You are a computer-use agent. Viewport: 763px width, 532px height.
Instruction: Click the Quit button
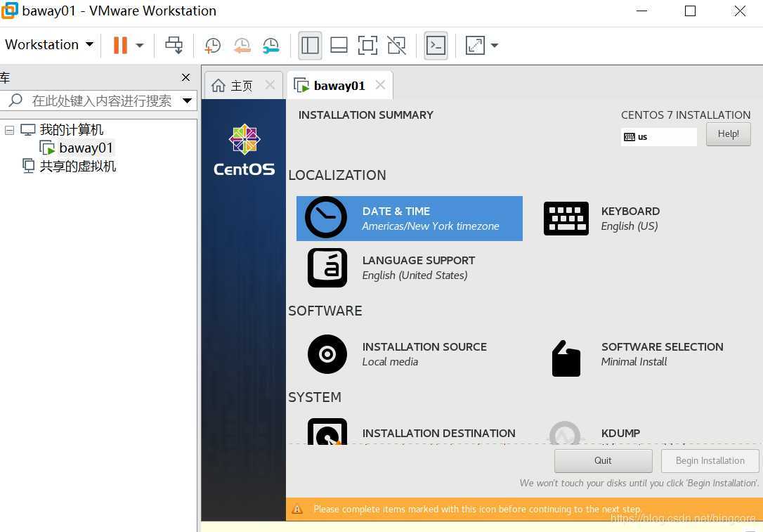(x=603, y=460)
